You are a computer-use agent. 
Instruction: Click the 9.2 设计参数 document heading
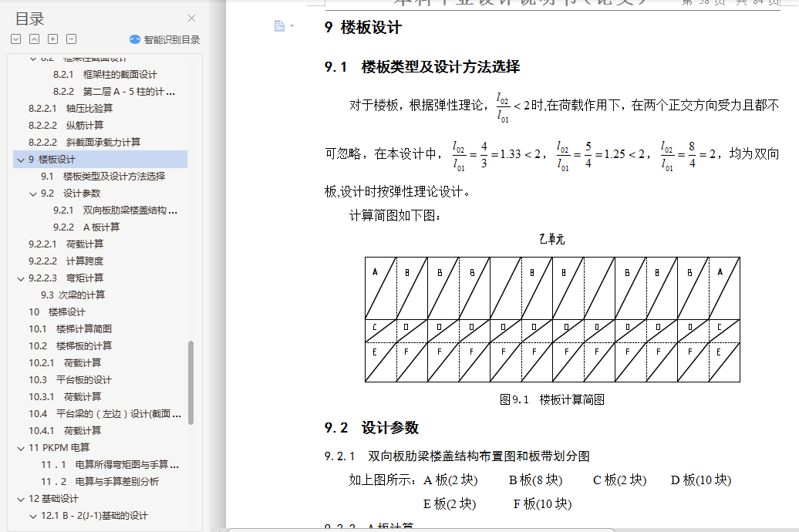(x=372, y=428)
